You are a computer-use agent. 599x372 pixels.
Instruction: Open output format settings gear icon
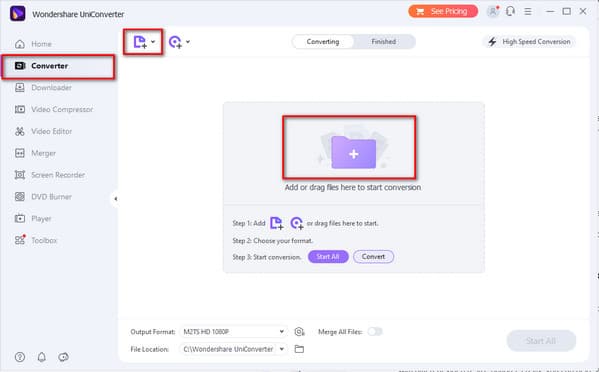click(300, 332)
